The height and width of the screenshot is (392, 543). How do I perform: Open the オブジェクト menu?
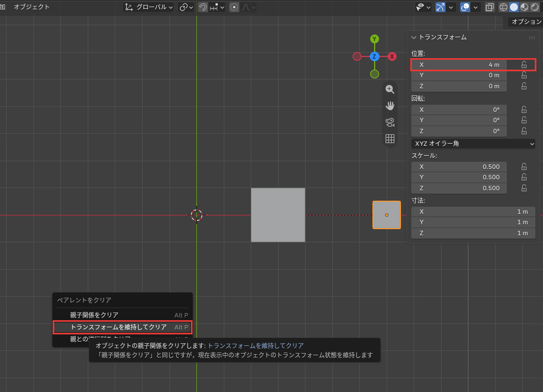(x=31, y=7)
